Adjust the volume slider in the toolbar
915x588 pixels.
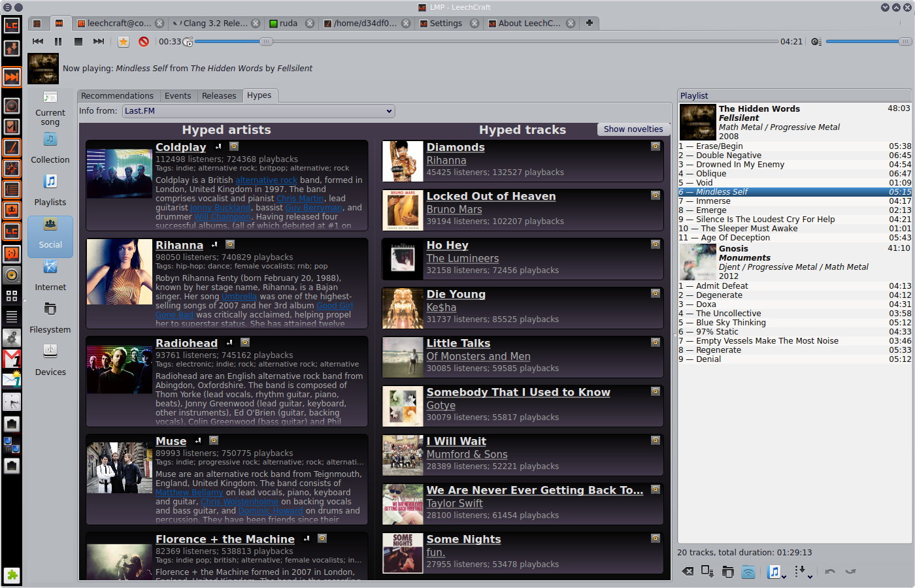click(869, 41)
